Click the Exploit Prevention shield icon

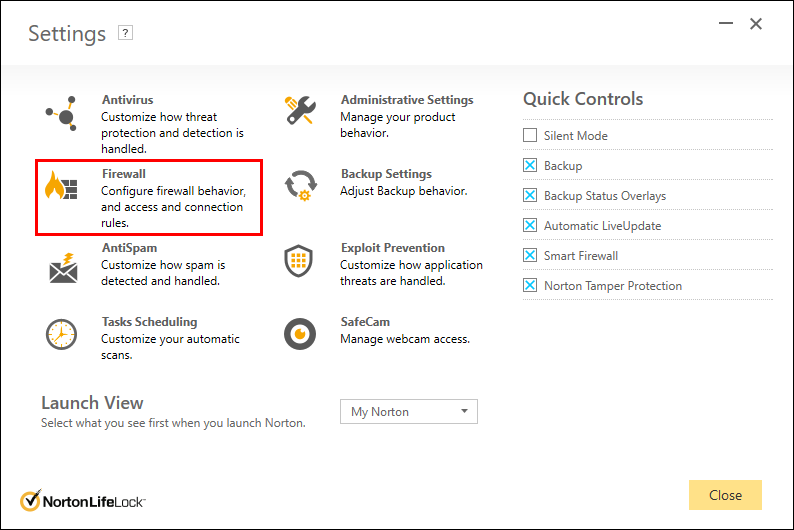[x=301, y=261]
